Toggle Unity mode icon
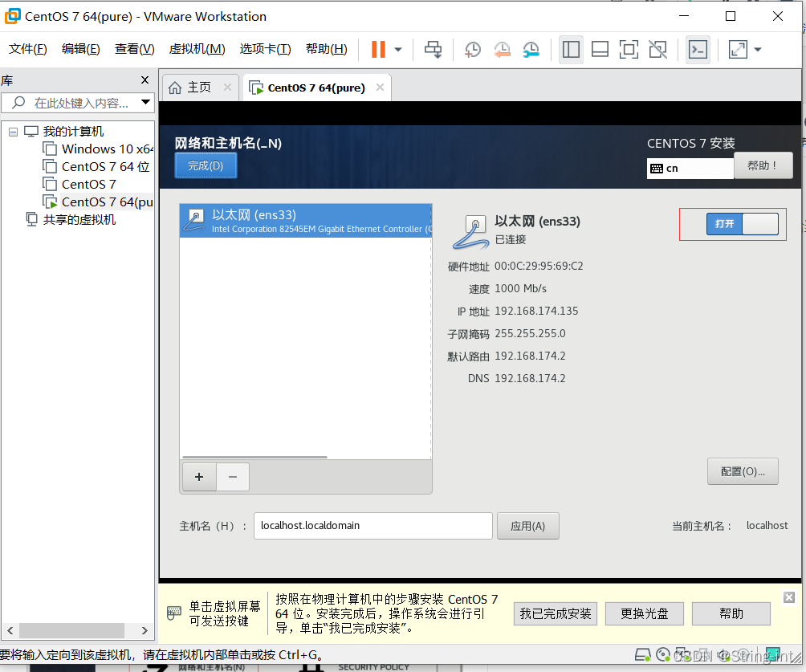806x672 pixels. point(657,50)
